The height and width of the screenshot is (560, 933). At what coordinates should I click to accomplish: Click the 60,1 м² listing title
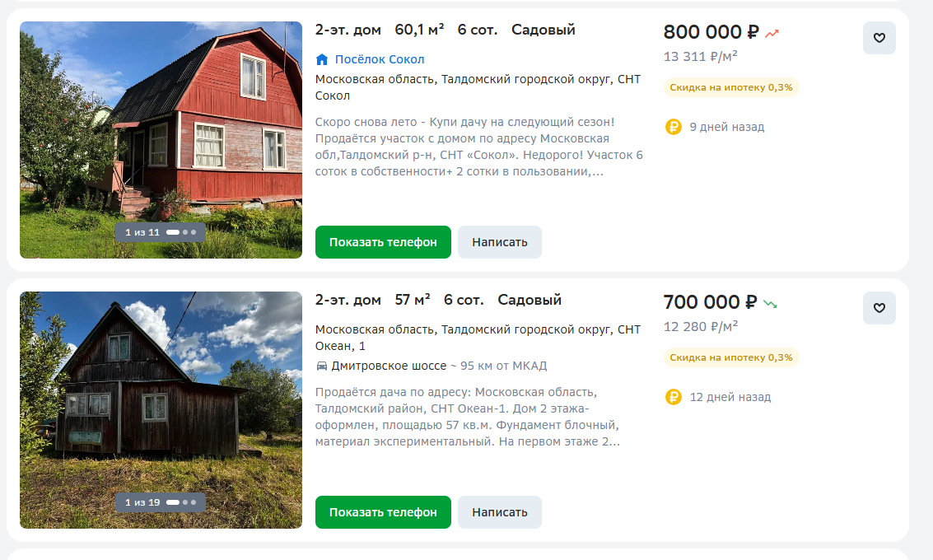click(445, 30)
